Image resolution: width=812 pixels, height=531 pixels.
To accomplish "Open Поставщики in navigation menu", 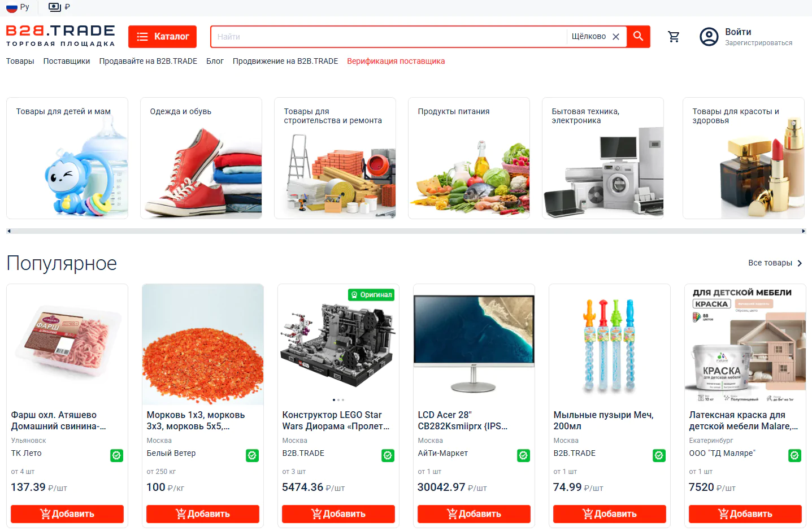I will [x=67, y=61].
